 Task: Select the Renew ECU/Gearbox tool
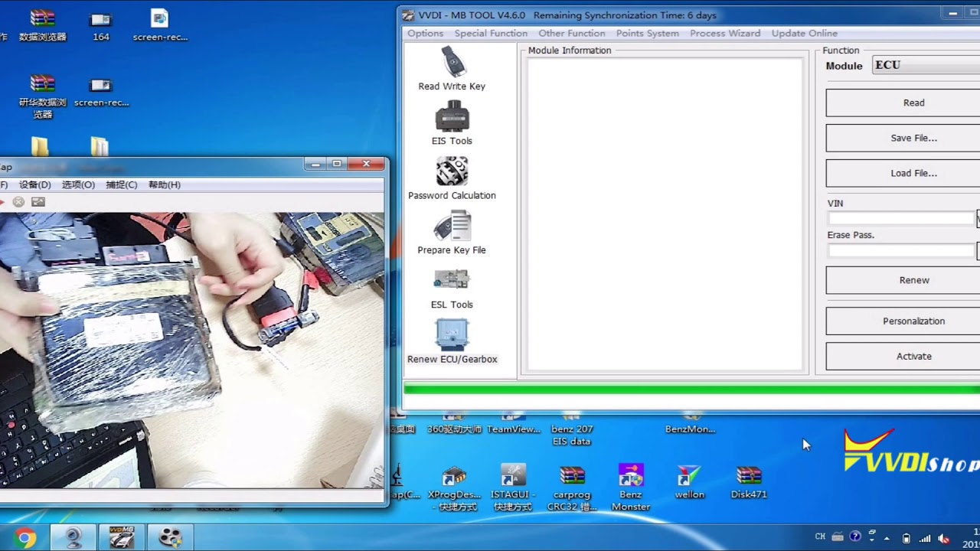452,341
